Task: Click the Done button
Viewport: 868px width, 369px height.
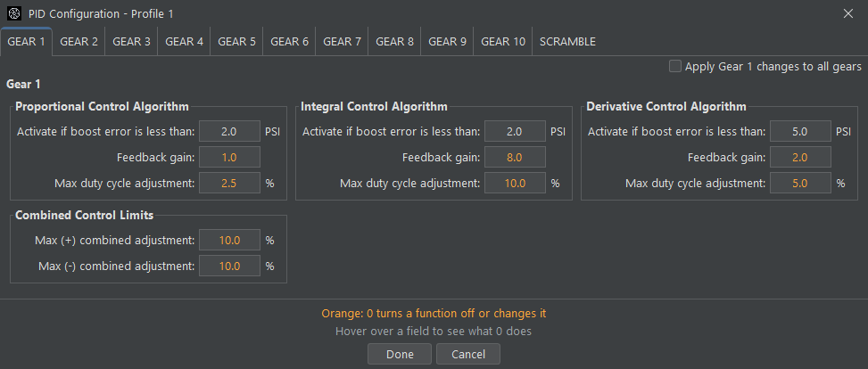Action: coord(400,354)
